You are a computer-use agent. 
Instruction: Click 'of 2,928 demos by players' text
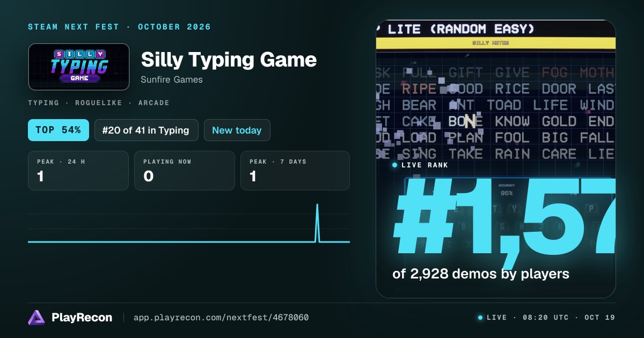[x=481, y=274]
